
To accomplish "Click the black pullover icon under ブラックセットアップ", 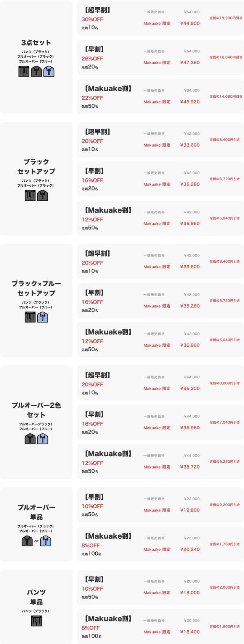I will [x=43, y=195].
